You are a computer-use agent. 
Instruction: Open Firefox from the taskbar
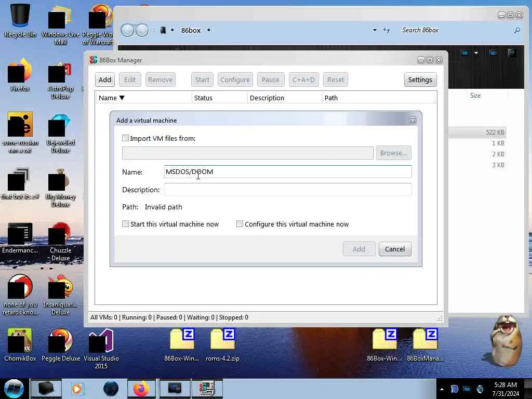pyautogui.click(x=141, y=389)
